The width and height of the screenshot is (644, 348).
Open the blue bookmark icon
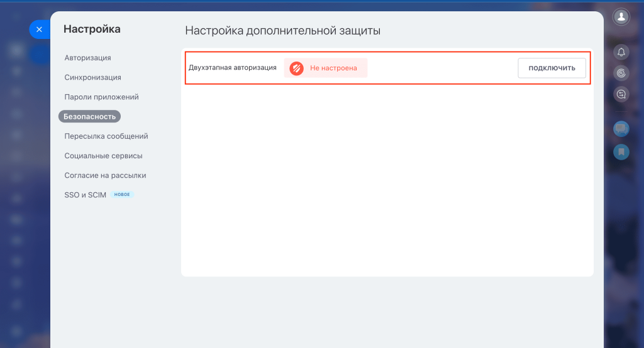click(x=621, y=152)
